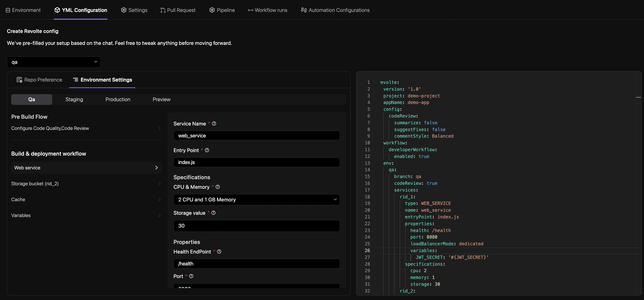Click Port help icon
This screenshot has width=644, height=300.
[x=191, y=276]
